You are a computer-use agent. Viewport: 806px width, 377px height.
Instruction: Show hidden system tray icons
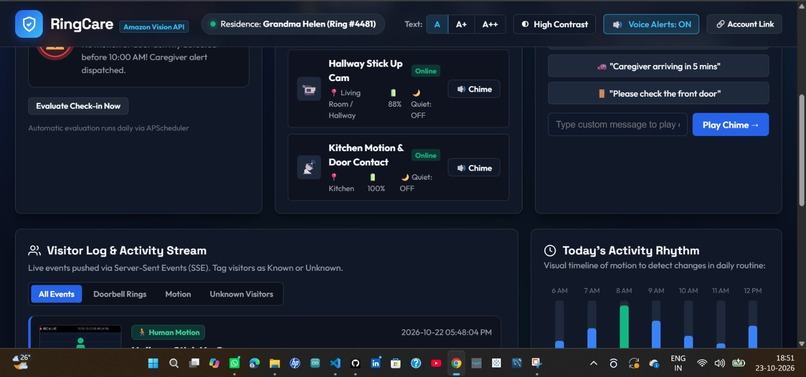click(x=593, y=363)
